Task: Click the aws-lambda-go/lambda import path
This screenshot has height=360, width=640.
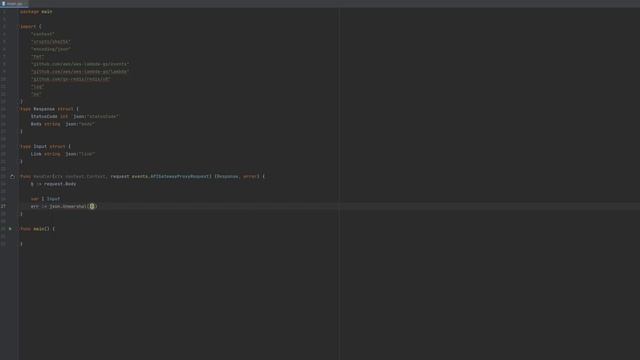Action: tap(80, 71)
